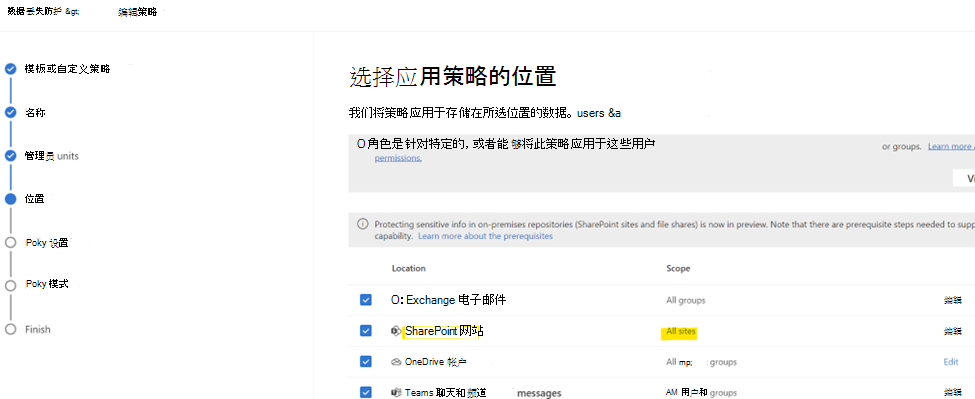
Task: Click Edit for OneDrive 帐户 row
Action: click(x=951, y=362)
